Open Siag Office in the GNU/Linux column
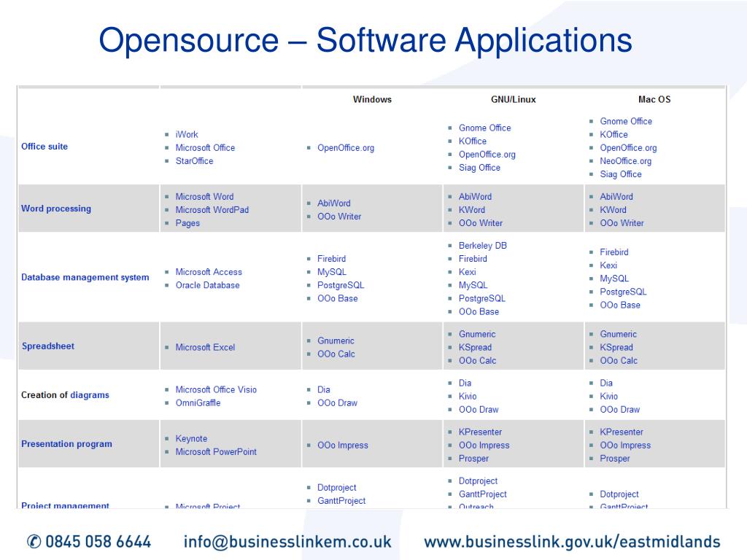Viewport: 747px width, 560px height. [x=479, y=168]
